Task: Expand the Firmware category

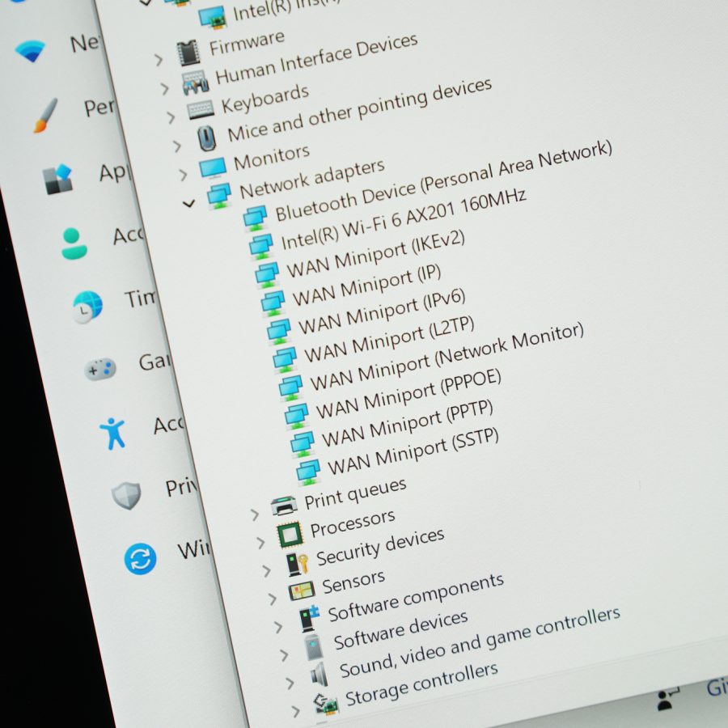Action: point(159,60)
